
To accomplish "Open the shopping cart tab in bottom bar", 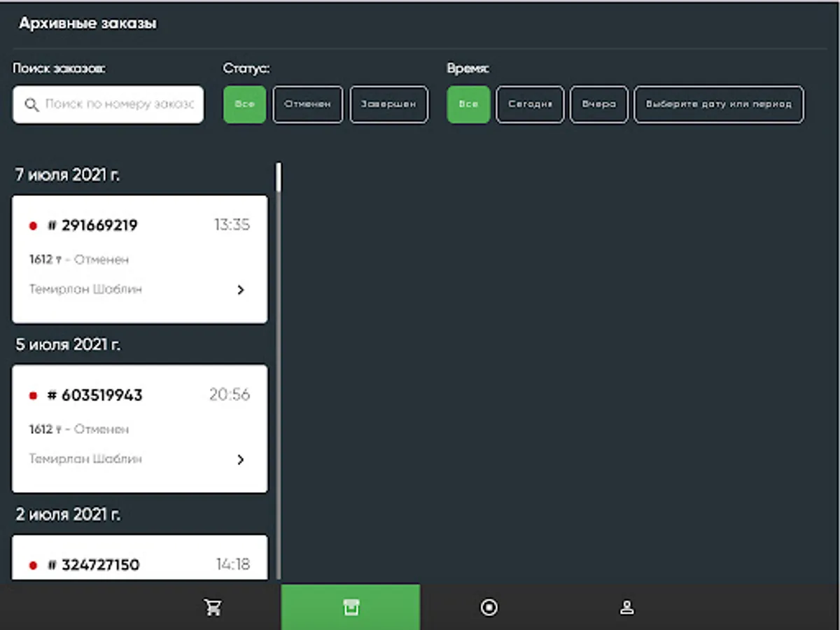I will click(213, 608).
